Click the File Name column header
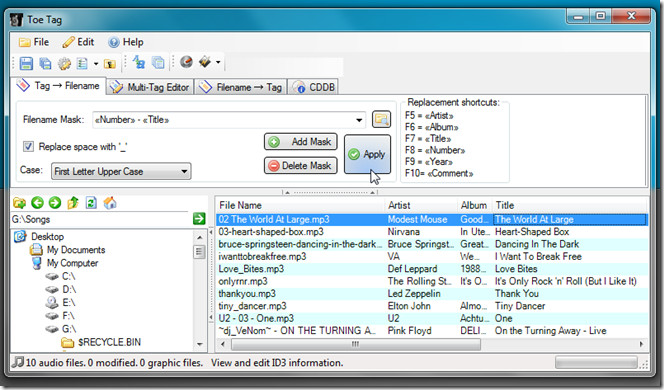The width and height of the screenshot is (664, 390). [x=300, y=205]
